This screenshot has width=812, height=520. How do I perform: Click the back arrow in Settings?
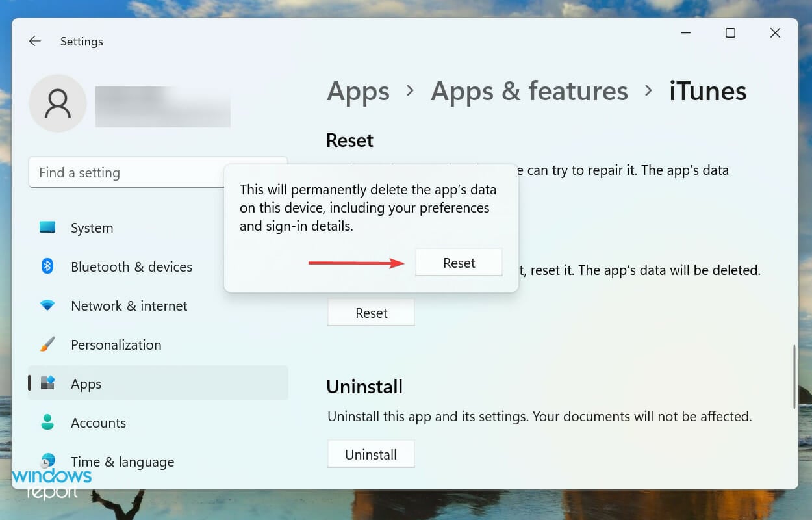pyautogui.click(x=34, y=41)
